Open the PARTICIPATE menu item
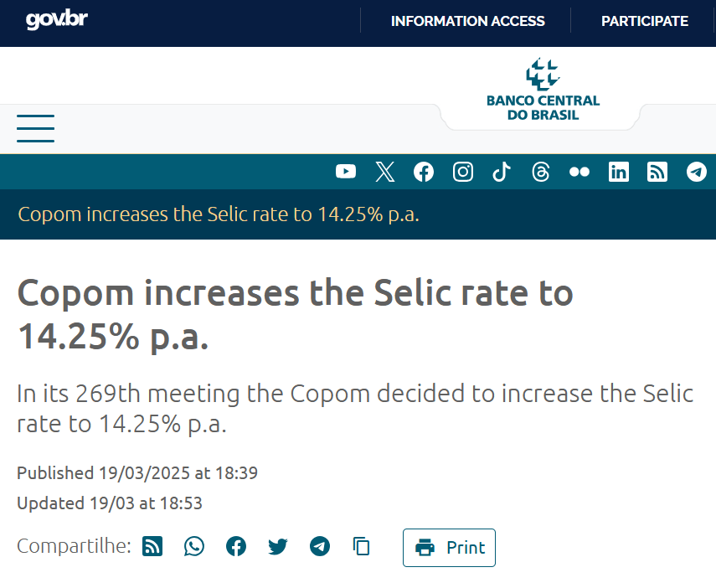The width and height of the screenshot is (716, 588). tap(643, 21)
